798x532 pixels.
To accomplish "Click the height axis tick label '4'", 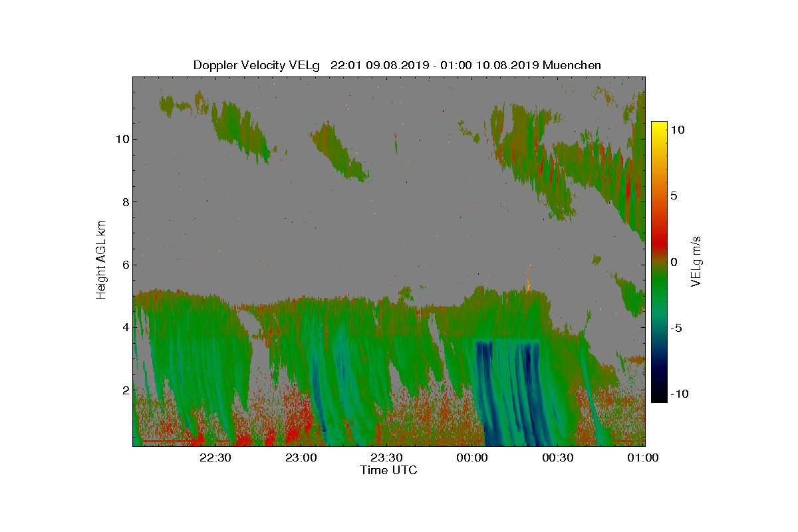I will (x=124, y=327).
